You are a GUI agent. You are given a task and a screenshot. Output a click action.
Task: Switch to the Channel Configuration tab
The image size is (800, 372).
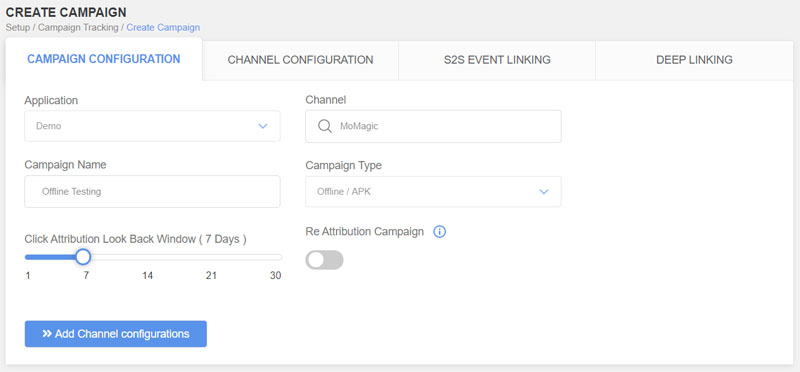300,60
